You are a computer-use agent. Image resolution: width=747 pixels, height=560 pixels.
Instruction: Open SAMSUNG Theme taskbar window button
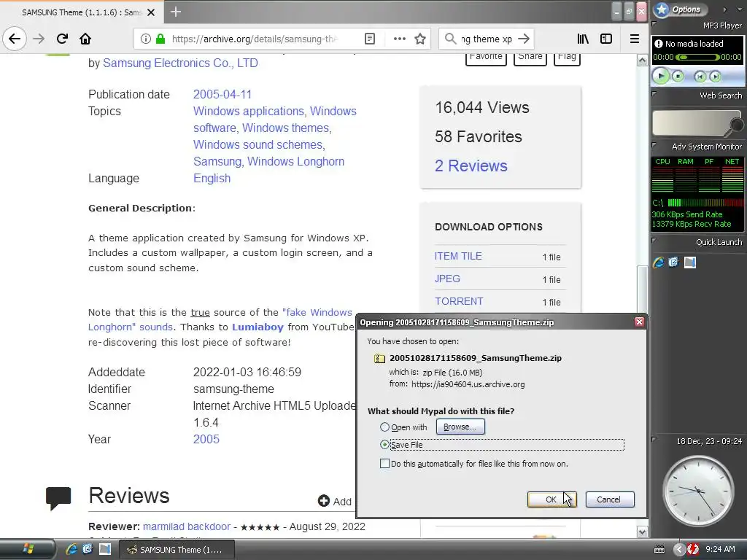point(177,550)
